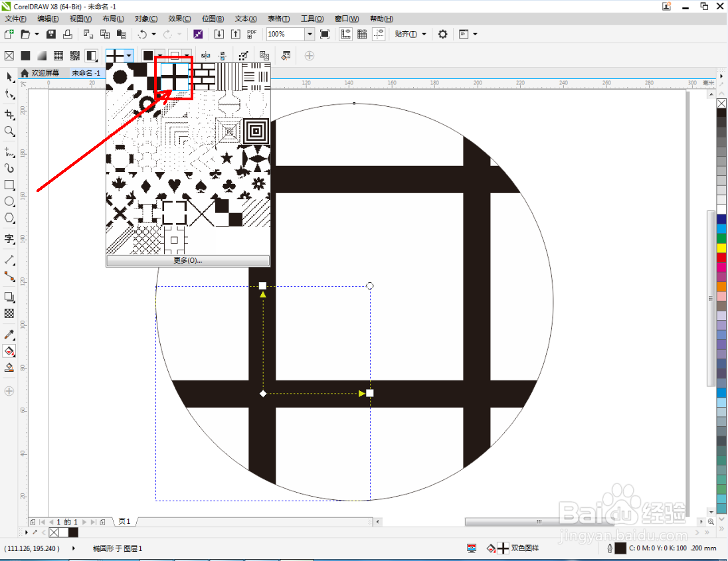Click the full-screen preview icon
The width and height of the screenshot is (728, 561).
click(x=325, y=34)
